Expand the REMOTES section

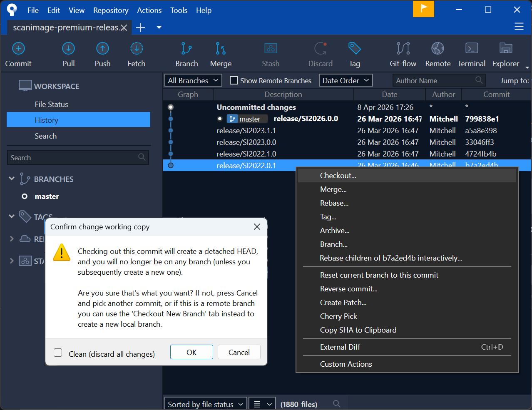(12, 239)
